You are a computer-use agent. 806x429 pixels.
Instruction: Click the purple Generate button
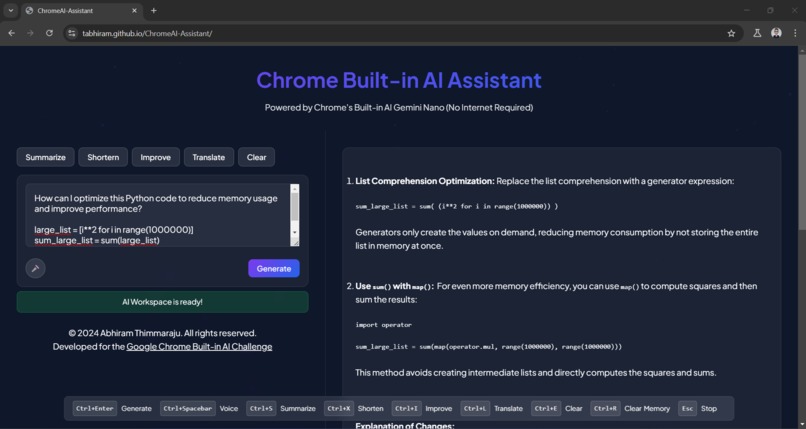point(273,268)
